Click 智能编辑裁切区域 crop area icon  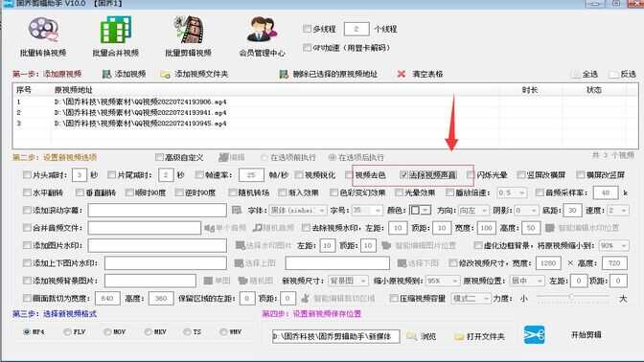click(306, 298)
